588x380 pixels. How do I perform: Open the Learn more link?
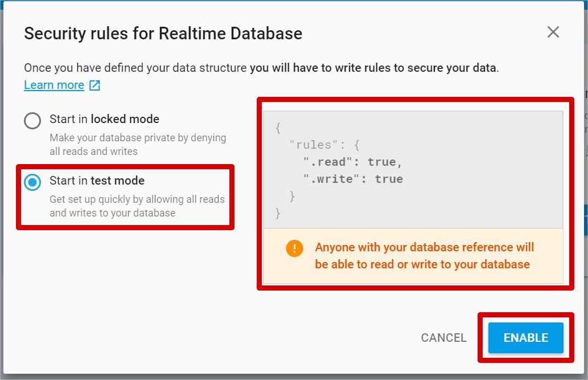point(54,85)
